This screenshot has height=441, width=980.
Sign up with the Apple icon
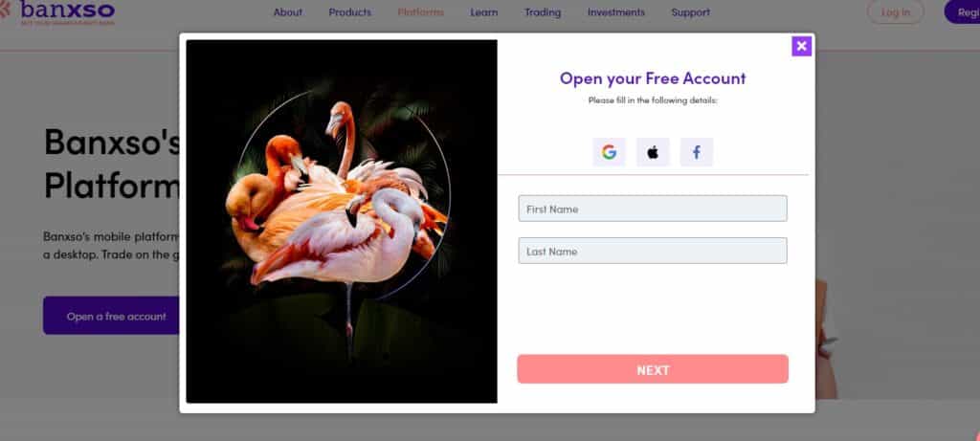(x=653, y=152)
